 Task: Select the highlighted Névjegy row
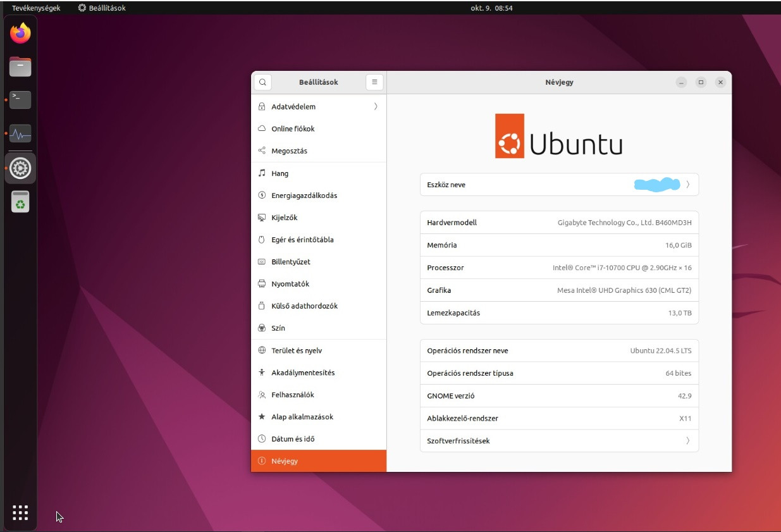point(319,461)
